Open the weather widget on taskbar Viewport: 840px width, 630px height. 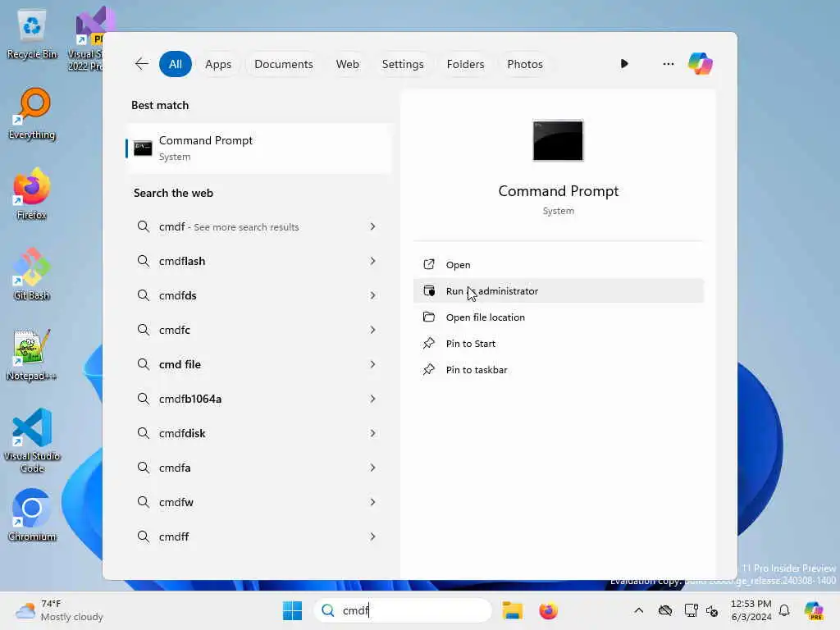[x=59, y=610]
